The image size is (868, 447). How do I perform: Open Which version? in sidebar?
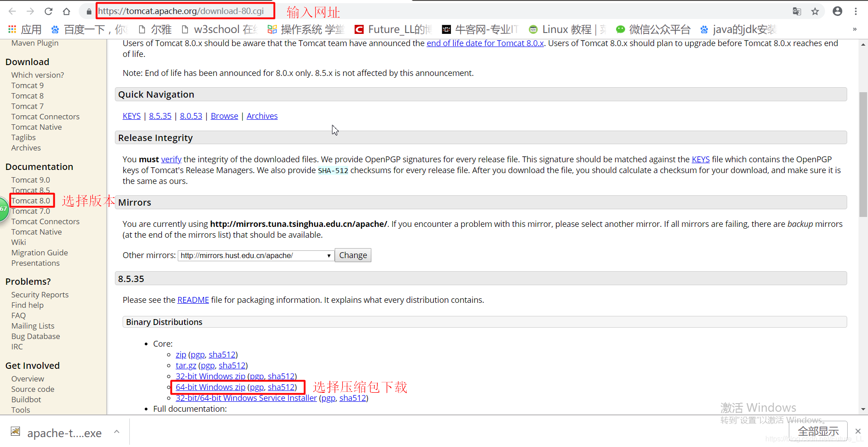pyautogui.click(x=38, y=75)
